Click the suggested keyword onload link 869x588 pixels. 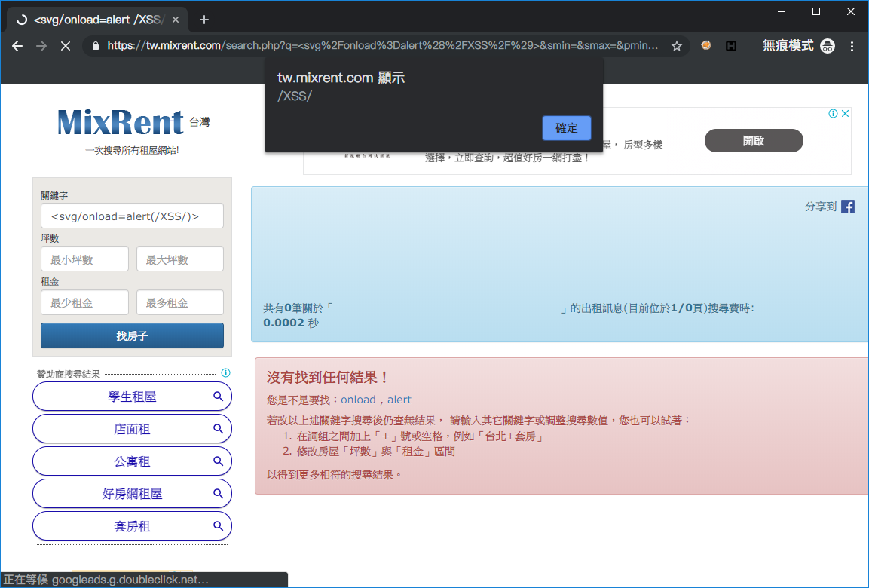(x=358, y=400)
